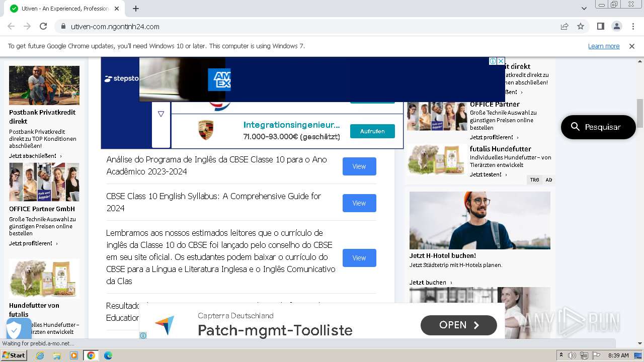The height and width of the screenshot is (362, 644).
Task: Close the Utiven tab
Action: pos(117,9)
